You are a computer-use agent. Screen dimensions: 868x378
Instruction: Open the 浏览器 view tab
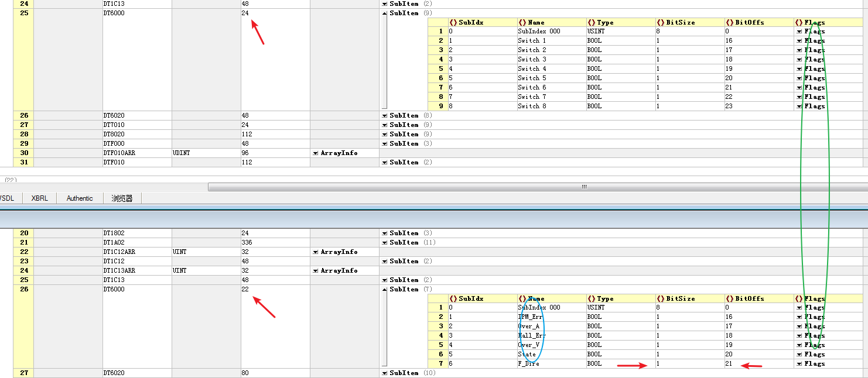pyautogui.click(x=122, y=198)
